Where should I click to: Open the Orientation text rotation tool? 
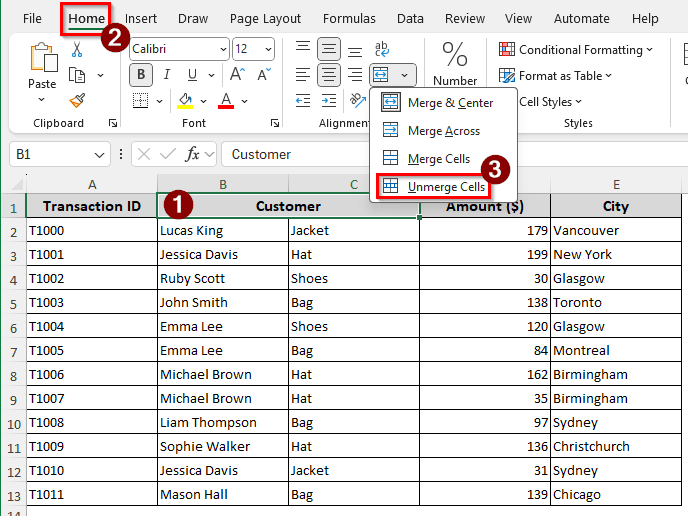point(358,100)
